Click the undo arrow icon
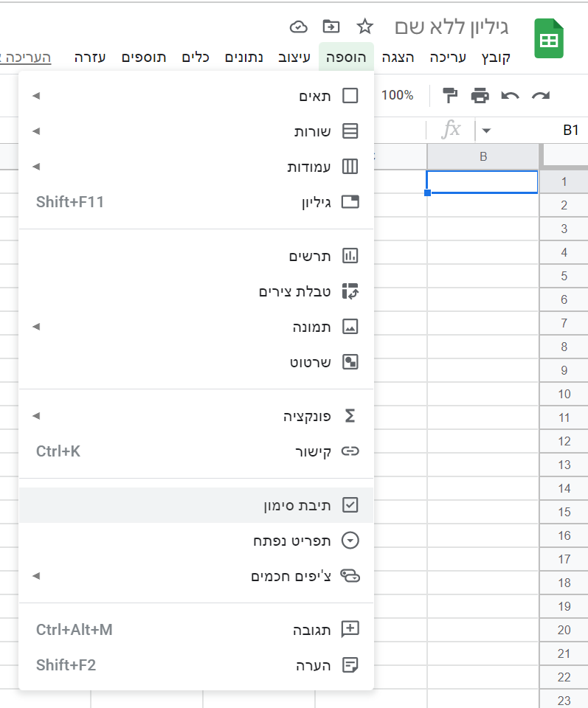 [511, 95]
